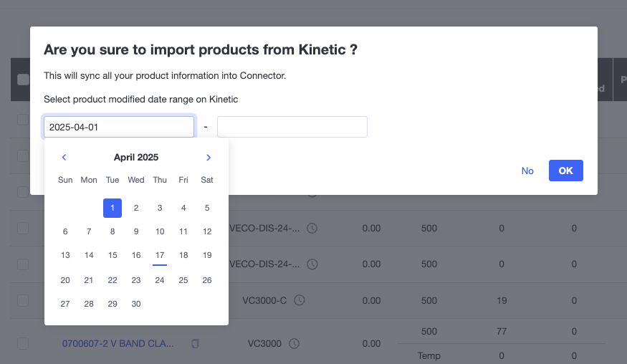Click the start date input field
This screenshot has width=627, height=364.
point(119,127)
